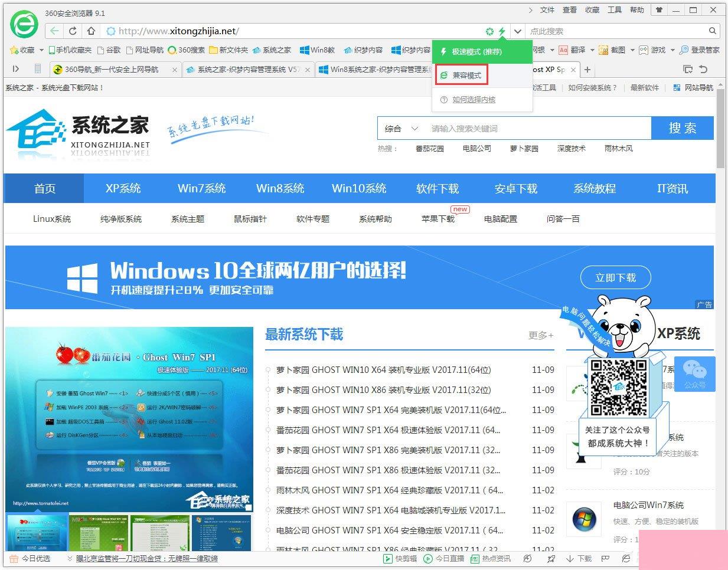Image resolution: width=728 pixels, height=570 pixels.
Task: Expand the menu bar chevron before 文件
Action: coord(531,10)
